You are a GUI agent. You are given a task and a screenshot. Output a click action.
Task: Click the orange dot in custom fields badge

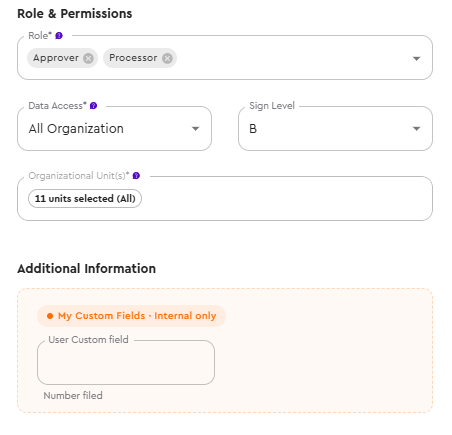(x=50, y=316)
